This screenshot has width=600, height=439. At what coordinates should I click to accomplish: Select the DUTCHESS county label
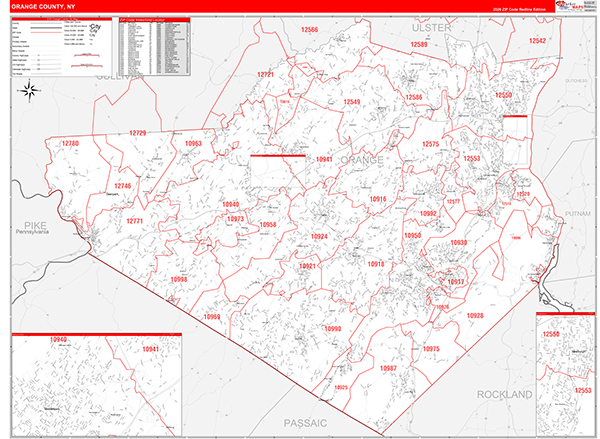tap(576, 81)
